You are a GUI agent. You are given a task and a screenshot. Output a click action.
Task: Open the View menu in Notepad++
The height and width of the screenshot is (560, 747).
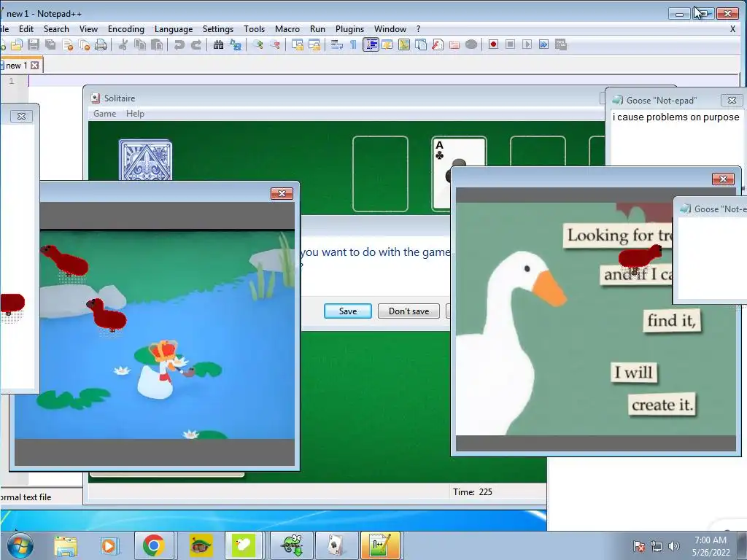coord(88,29)
